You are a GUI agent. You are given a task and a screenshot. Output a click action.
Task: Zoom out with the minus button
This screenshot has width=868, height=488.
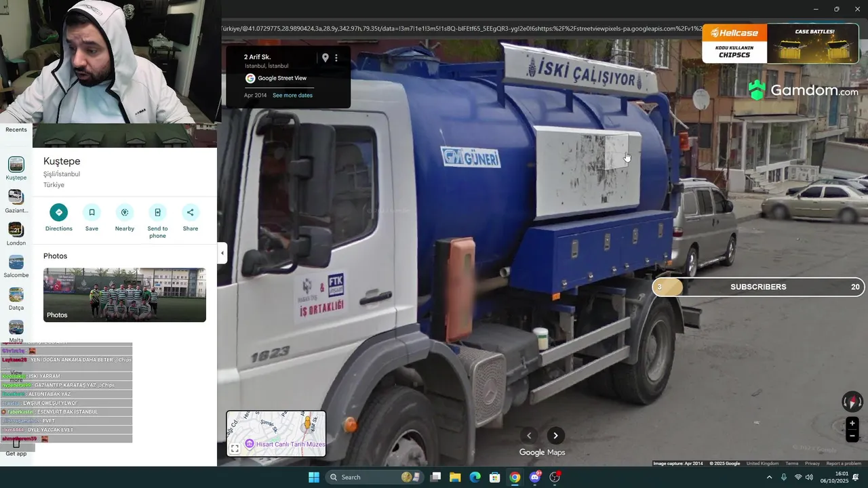[852, 436]
